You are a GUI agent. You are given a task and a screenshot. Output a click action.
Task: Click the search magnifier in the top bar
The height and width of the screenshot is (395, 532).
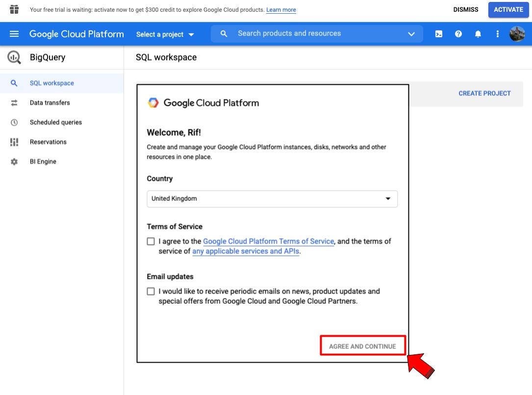[224, 33]
